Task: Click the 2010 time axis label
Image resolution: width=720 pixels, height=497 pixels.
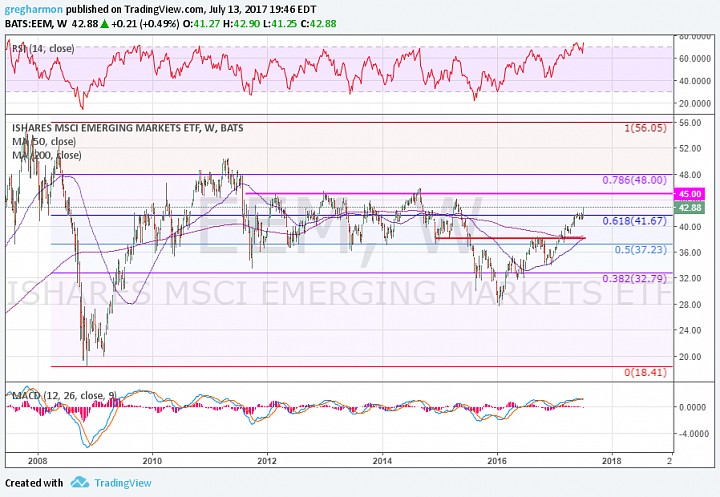Action: 152,461
